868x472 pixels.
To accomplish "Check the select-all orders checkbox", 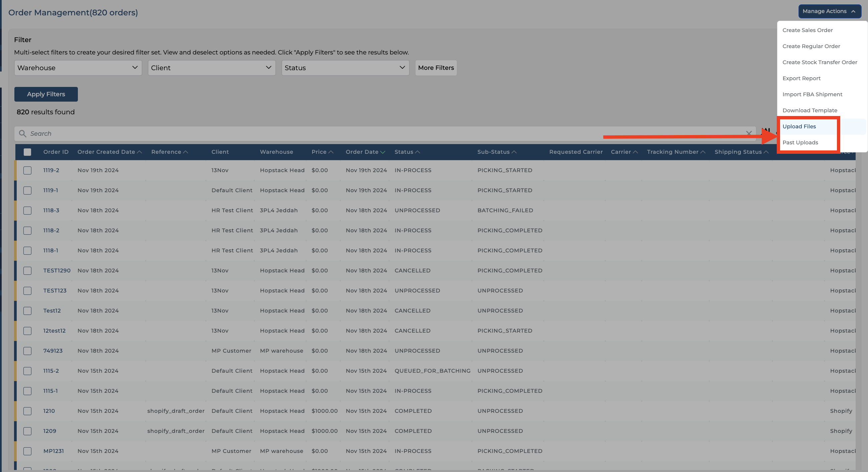I will [28, 152].
